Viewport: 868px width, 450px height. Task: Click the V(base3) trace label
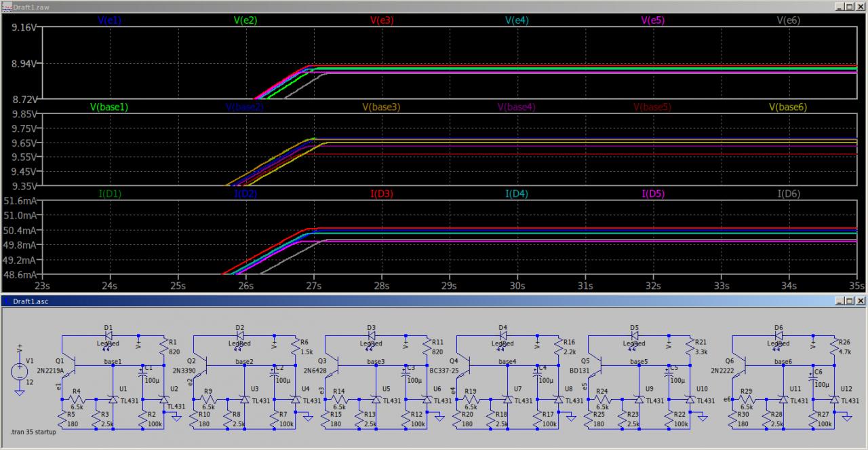tap(381, 107)
